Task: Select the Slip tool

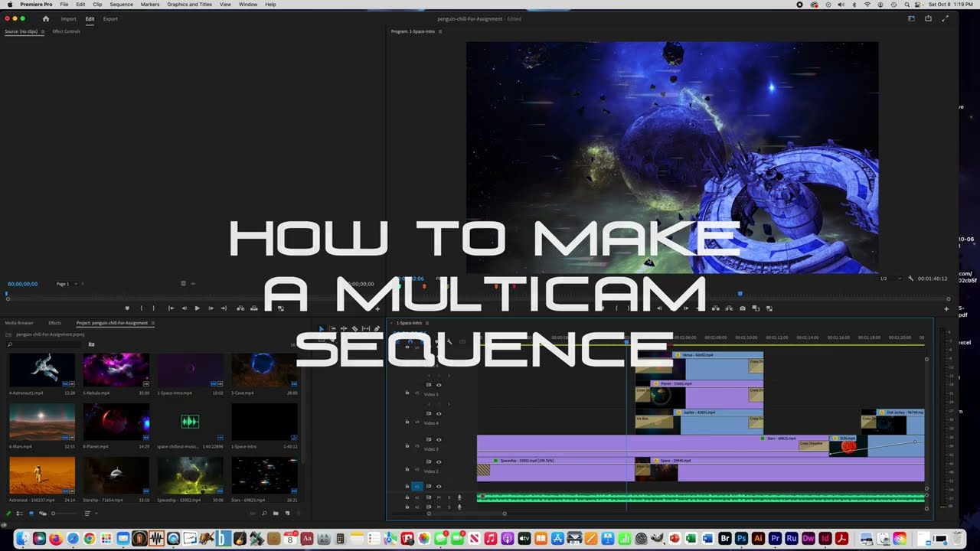Action: click(x=366, y=328)
